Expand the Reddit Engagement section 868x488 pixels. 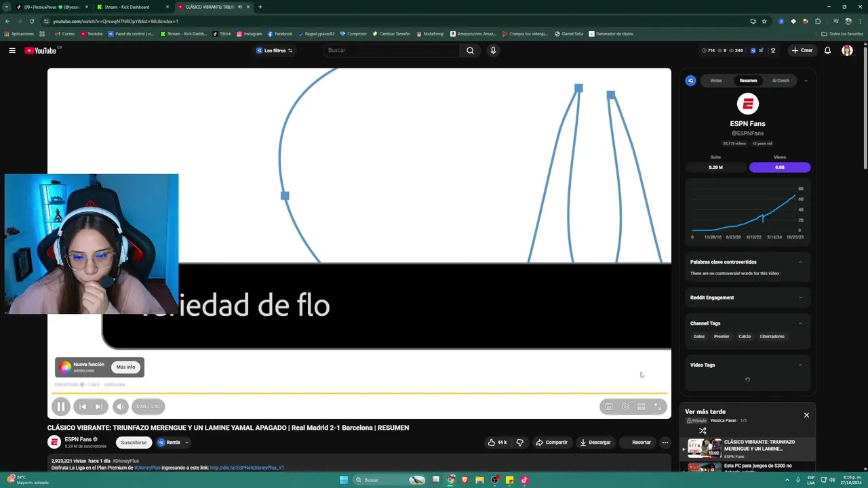click(800, 298)
